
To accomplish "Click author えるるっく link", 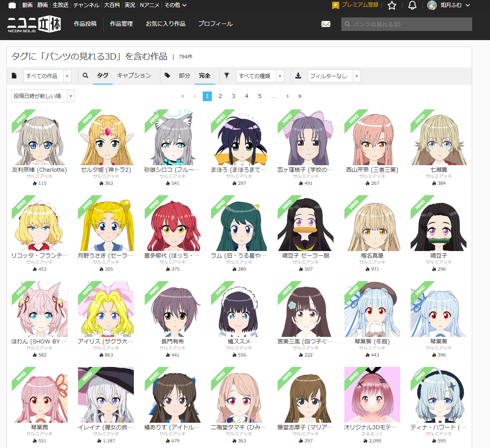I will tap(372, 434).
